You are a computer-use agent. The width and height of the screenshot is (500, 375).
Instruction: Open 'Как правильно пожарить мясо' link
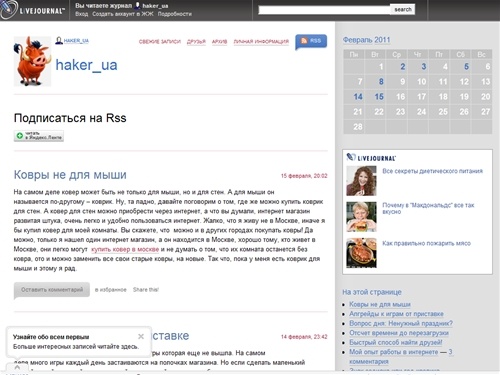coord(426,243)
